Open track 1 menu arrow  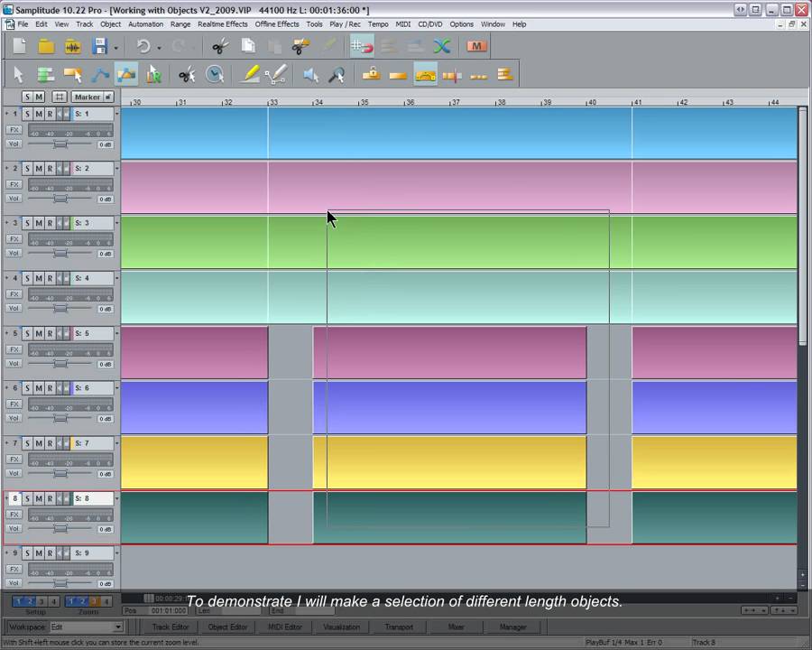pos(117,114)
